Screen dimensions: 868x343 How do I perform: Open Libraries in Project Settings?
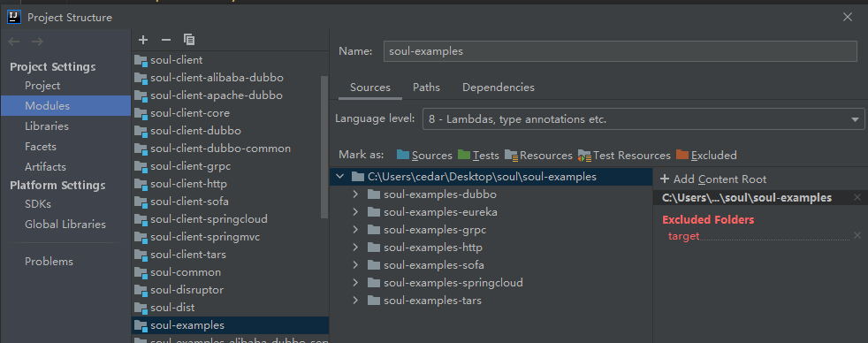pyautogui.click(x=47, y=126)
